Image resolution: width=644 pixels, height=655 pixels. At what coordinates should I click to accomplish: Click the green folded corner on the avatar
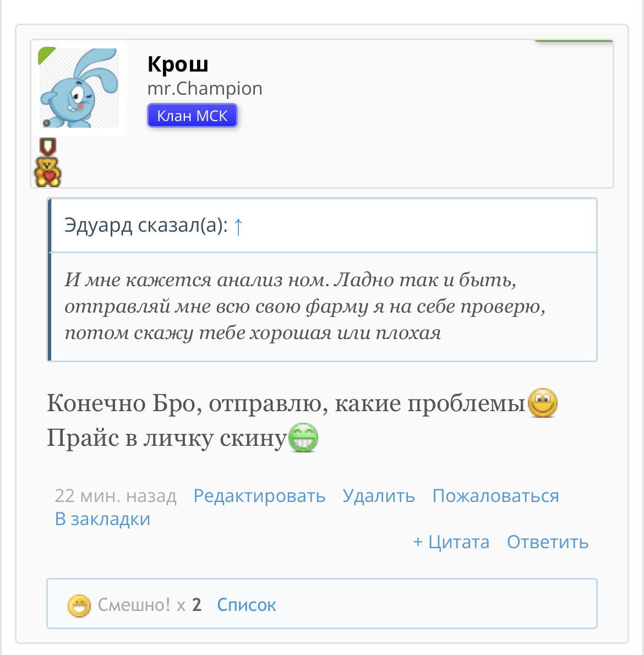click(43, 54)
